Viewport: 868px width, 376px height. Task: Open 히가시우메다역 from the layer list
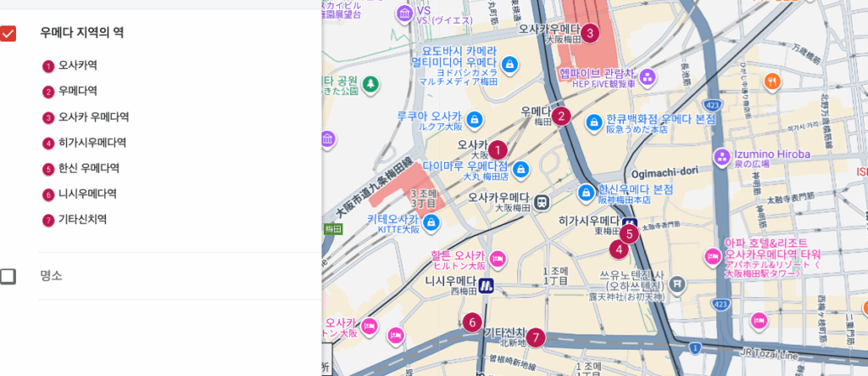[92, 143]
